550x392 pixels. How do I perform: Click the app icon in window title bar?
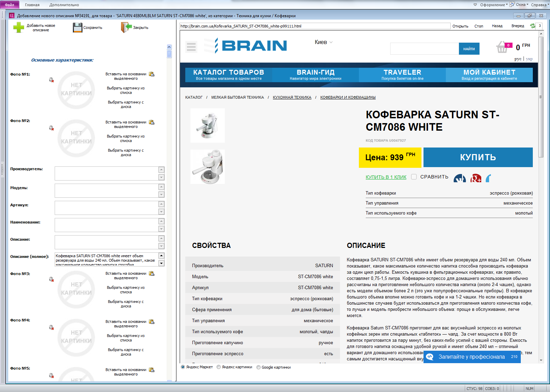click(x=12, y=15)
